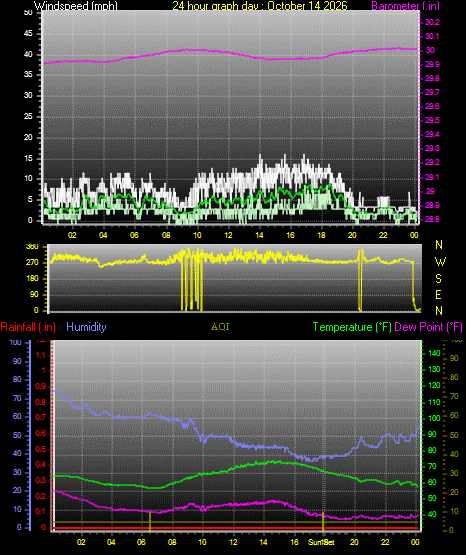This screenshot has width=466, height=555.
Task: Click the 28.8 barometer axis value
Action: point(432,219)
